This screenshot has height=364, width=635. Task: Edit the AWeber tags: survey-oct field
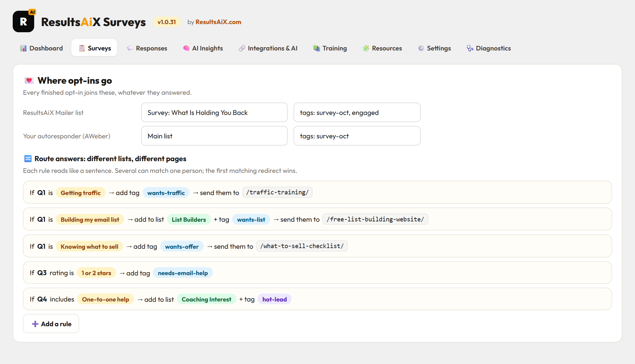(357, 136)
